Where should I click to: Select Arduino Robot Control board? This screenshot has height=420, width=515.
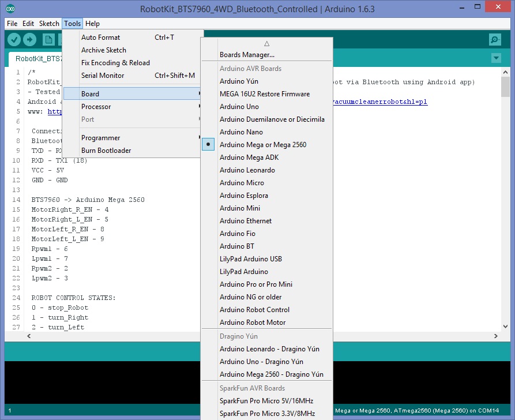[x=266, y=310]
